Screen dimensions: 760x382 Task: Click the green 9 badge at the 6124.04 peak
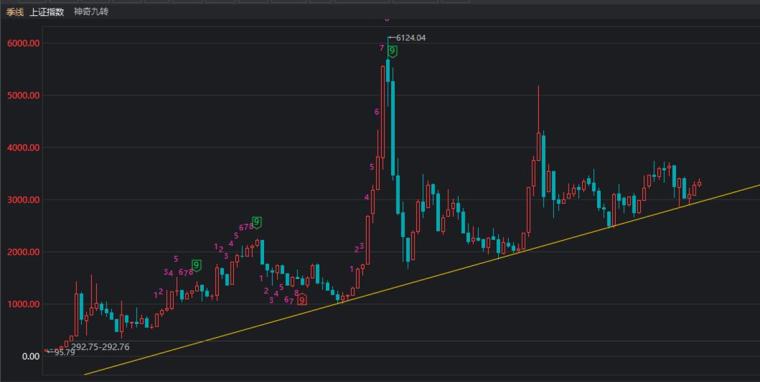(x=392, y=51)
